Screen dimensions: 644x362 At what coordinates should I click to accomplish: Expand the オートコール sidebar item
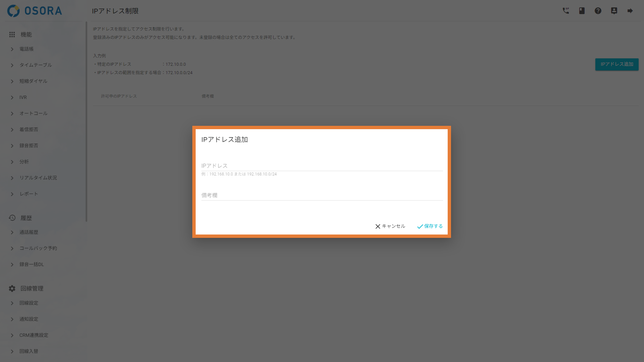[x=33, y=113]
